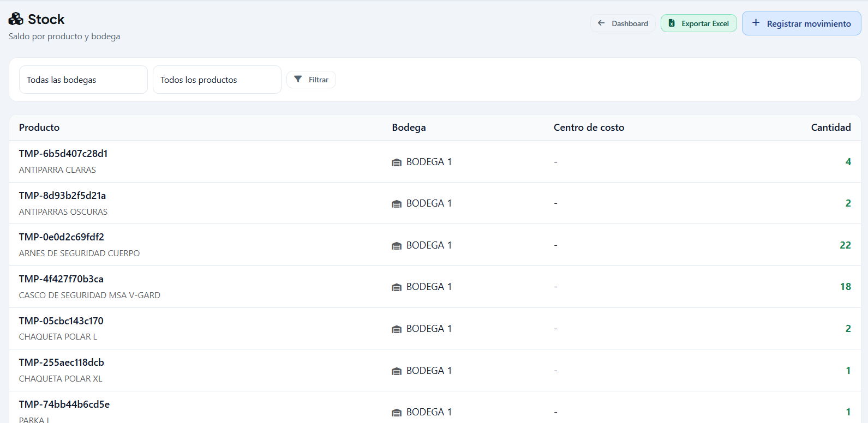Click the back arrow icon beside Dashboard
Image resolution: width=868 pixels, height=423 pixels.
(x=601, y=23)
